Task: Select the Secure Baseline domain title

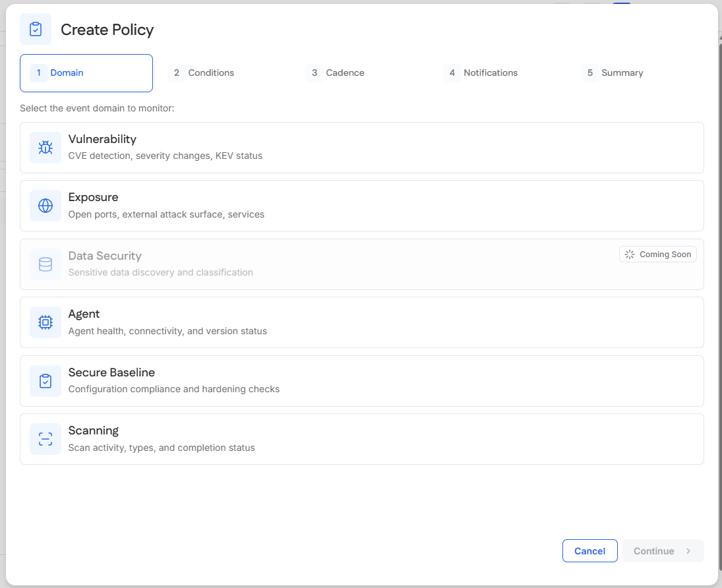Action: coord(111,372)
